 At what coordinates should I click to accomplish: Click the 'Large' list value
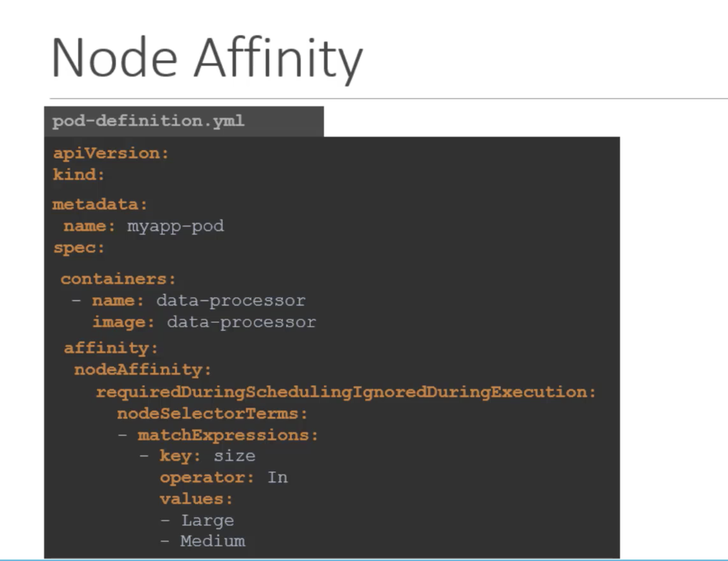208,521
